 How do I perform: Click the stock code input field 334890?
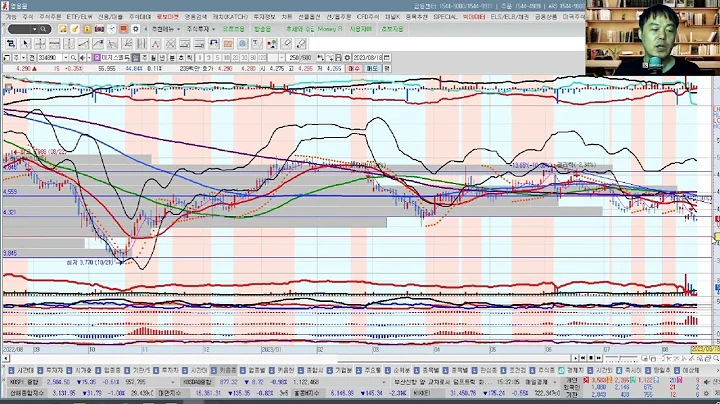pos(50,57)
